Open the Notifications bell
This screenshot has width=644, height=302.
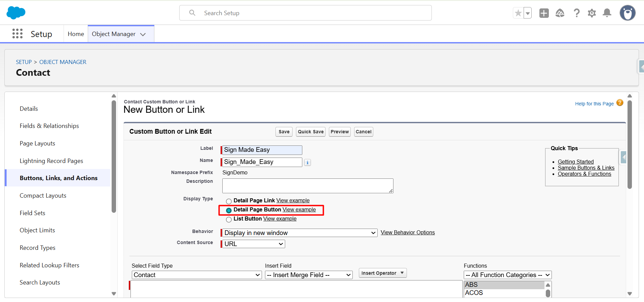click(607, 13)
